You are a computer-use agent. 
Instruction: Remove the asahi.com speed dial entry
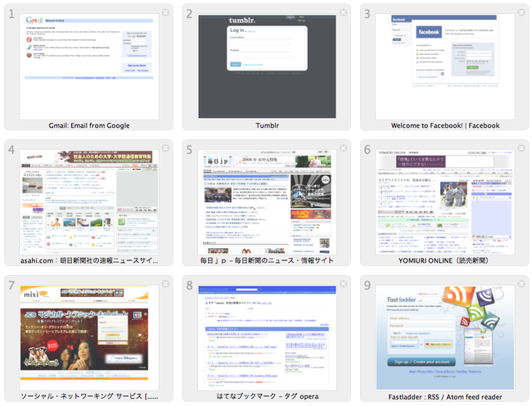coord(165,148)
